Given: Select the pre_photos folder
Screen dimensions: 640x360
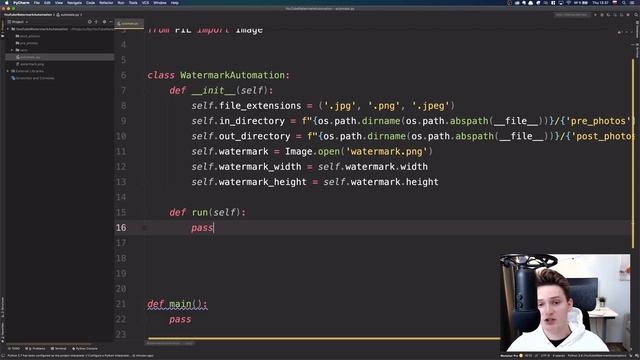Looking at the screenshot, I should pyautogui.click(x=27, y=43).
